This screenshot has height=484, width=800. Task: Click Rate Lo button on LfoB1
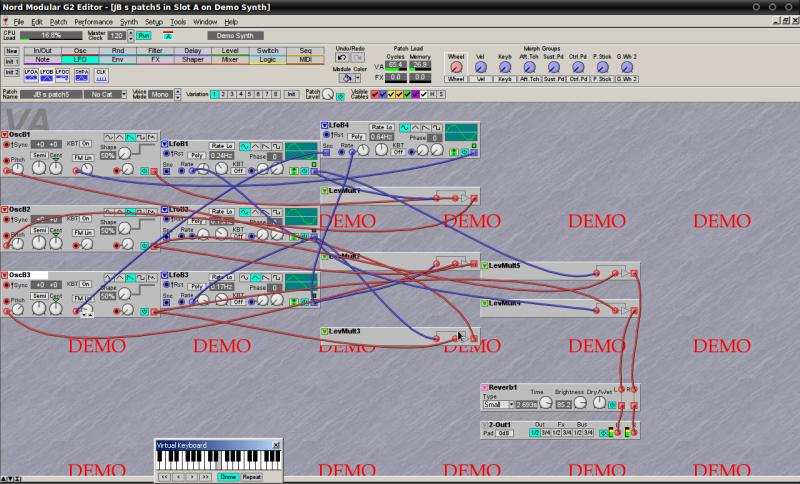click(x=222, y=146)
